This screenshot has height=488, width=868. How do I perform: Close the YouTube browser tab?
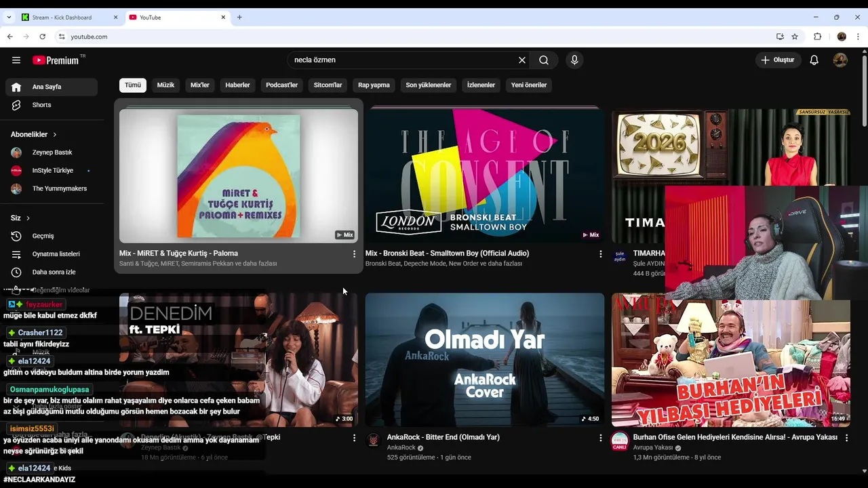223,18
